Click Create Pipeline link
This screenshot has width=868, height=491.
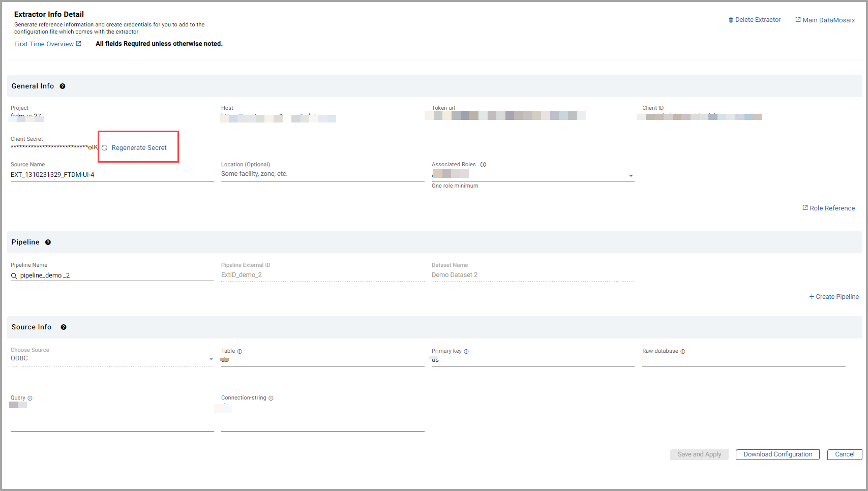pos(834,297)
